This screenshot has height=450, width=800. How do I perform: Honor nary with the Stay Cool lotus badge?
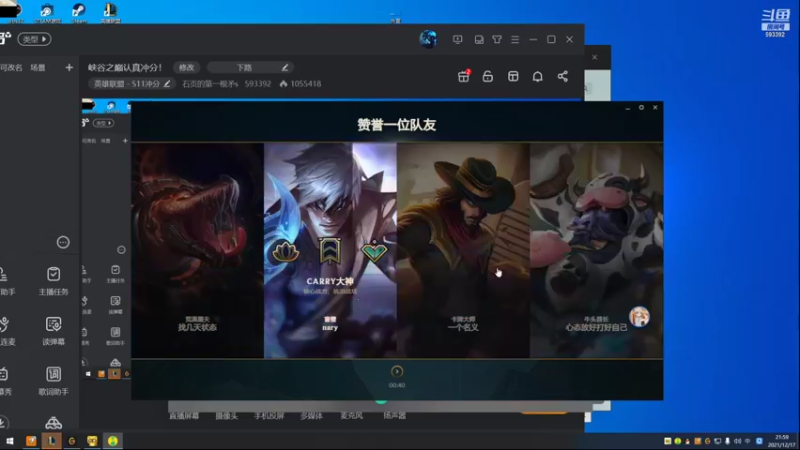pos(286,252)
